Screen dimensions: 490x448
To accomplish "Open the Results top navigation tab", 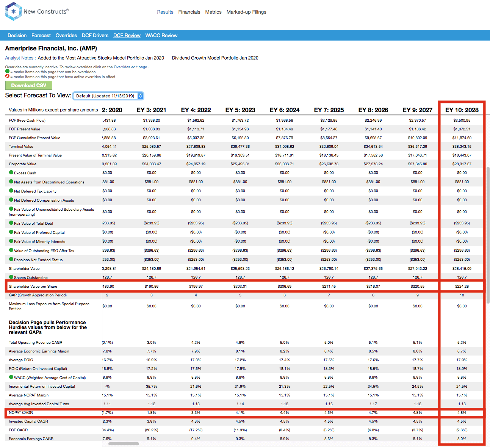I will click(x=165, y=12).
